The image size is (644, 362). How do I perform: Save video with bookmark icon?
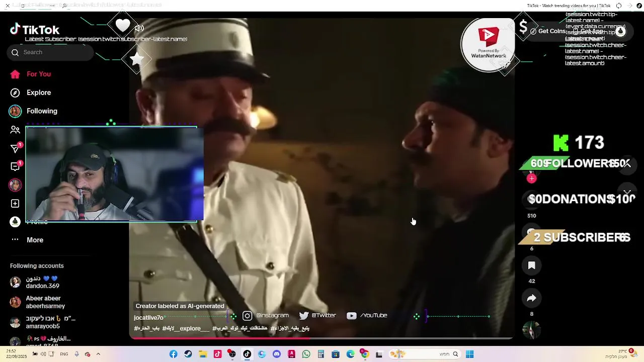[532, 265]
